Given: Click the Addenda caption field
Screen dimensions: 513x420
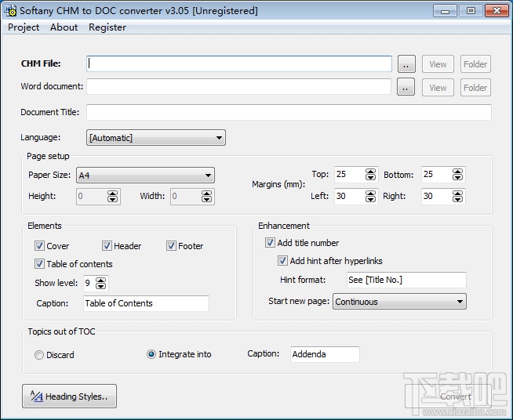Looking at the screenshot, I should (325, 354).
